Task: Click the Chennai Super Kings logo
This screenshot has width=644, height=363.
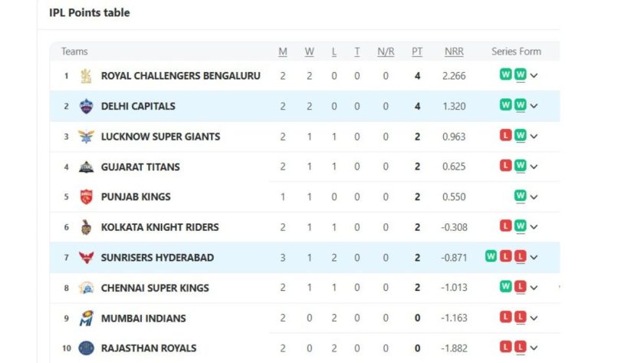Action: (x=87, y=288)
